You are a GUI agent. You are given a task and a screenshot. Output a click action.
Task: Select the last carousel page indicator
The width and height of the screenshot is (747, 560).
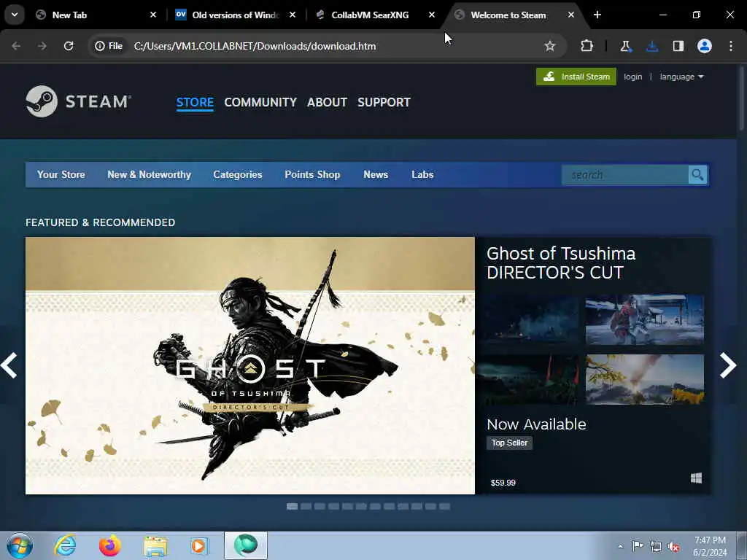click(444, 506)
